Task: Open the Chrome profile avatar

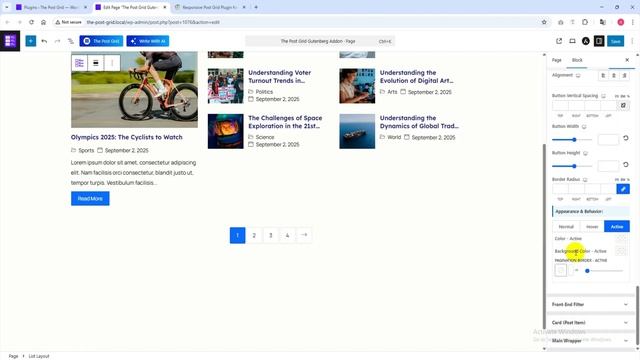Action: point(620,22)
